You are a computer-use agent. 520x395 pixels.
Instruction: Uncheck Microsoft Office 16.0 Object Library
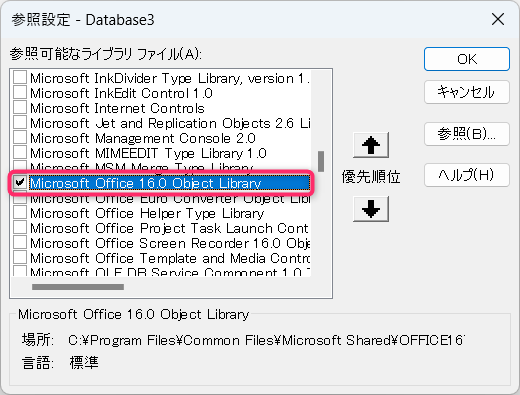(20, 182)
